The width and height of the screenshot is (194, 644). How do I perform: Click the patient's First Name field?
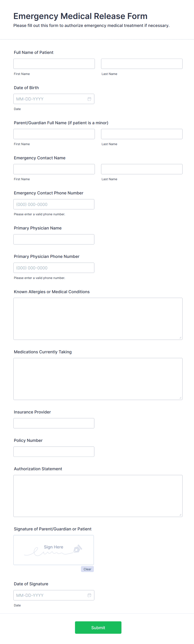(54, 64)
